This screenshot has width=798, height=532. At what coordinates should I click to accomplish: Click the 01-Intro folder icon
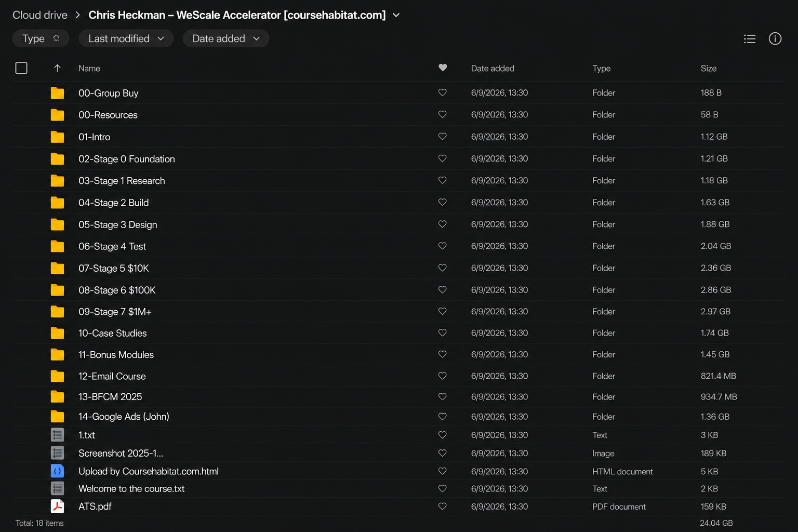click(x=57, y=137)
